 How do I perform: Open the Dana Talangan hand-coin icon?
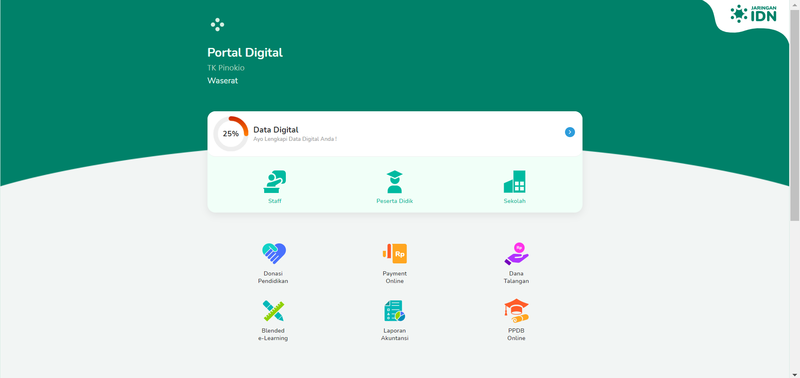click(516, 254)
